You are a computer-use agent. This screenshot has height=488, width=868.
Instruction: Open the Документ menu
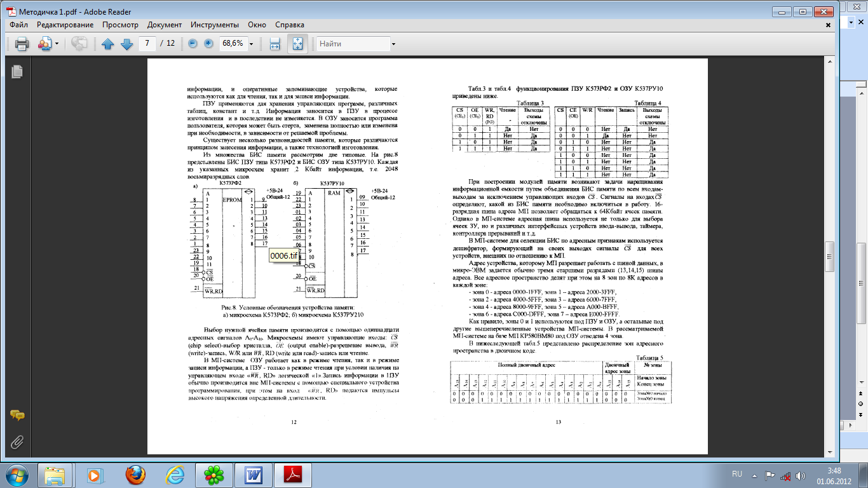(164, 25)
